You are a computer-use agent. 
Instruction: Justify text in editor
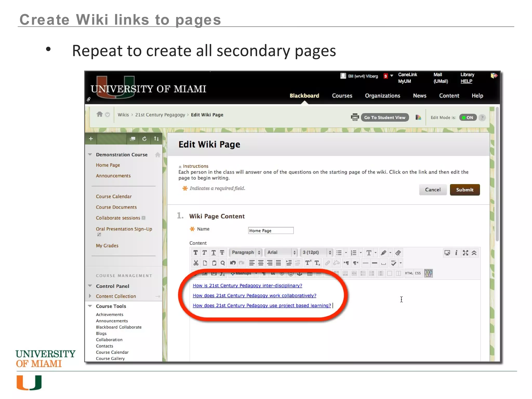coord(278,263)
